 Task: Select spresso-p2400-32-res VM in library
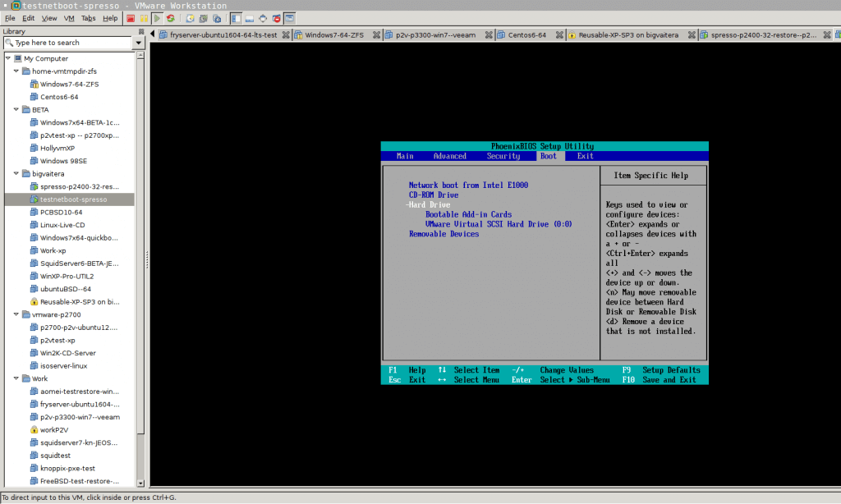pyautogui.click(x=80, y=186)
